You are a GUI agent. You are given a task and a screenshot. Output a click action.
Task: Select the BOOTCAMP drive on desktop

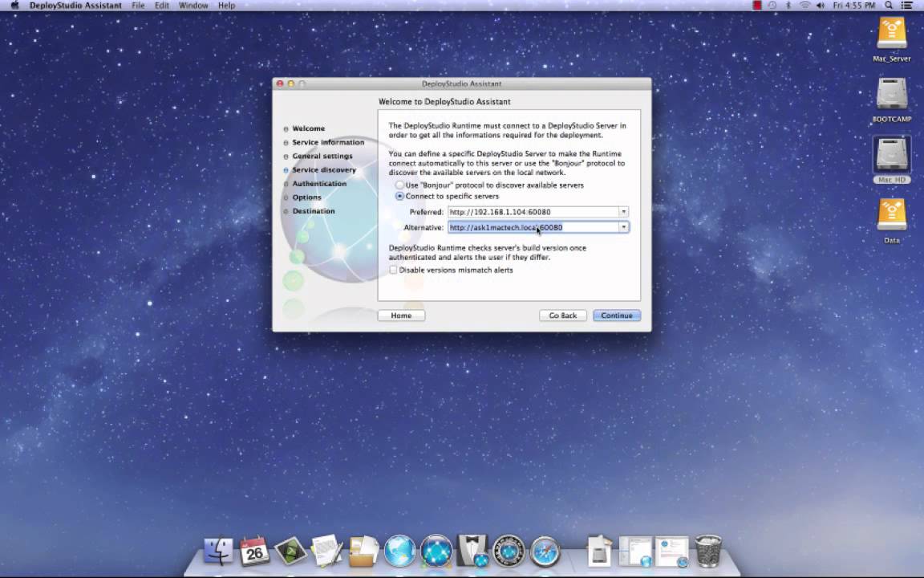point(892,95)
